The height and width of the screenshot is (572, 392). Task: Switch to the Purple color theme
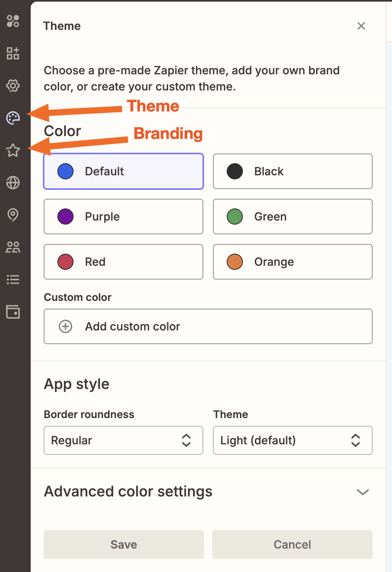click(x=123, y=217)
